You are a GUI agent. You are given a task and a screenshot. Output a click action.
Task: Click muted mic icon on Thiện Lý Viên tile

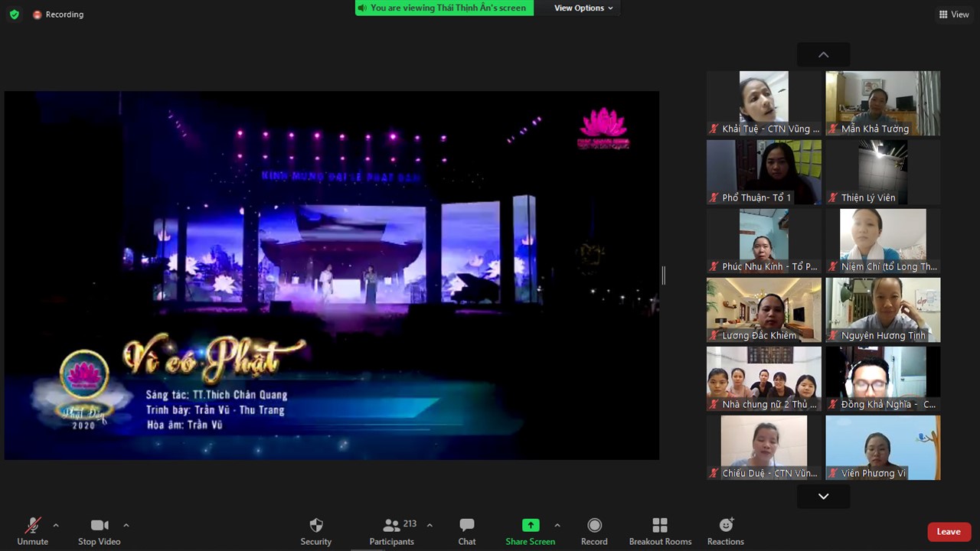[833, 197]
